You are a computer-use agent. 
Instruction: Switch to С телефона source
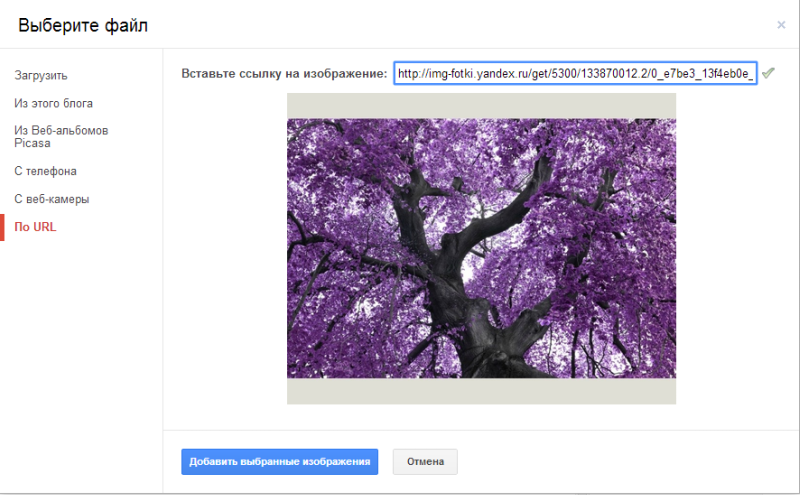pyautogui.click(x=45, y=171)
